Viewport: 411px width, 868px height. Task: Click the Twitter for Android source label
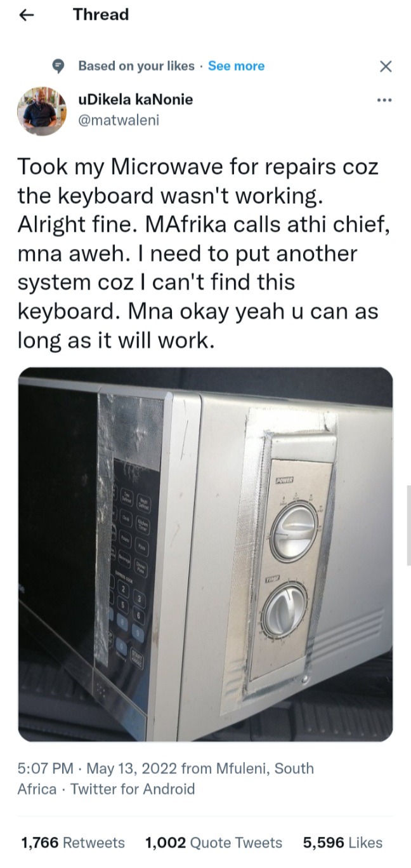(133, 789)
